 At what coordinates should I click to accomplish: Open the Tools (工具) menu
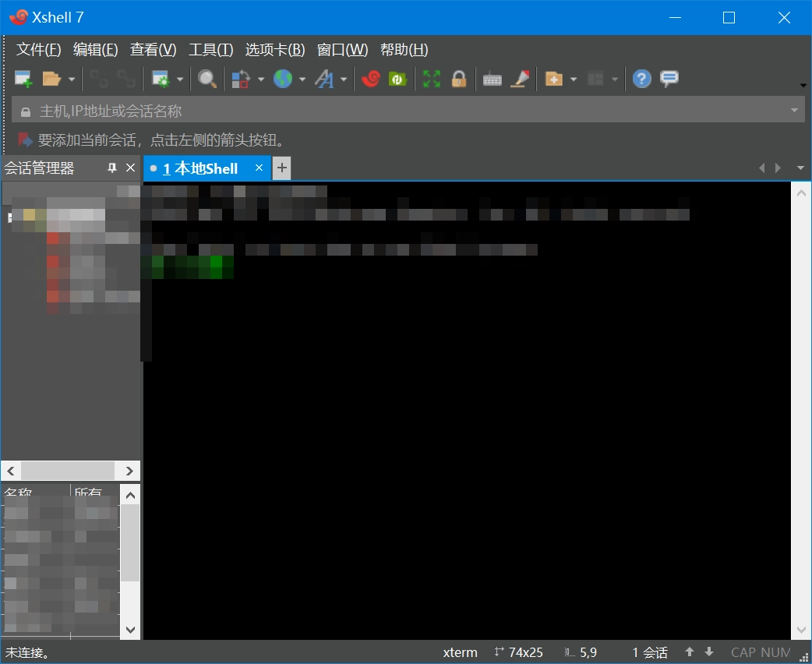210,50
